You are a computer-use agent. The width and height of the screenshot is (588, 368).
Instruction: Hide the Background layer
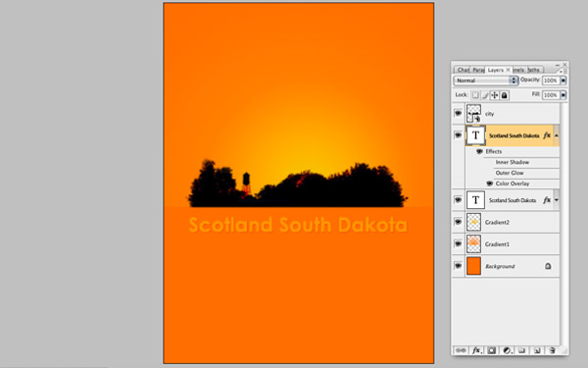click(x=458, y=266)
